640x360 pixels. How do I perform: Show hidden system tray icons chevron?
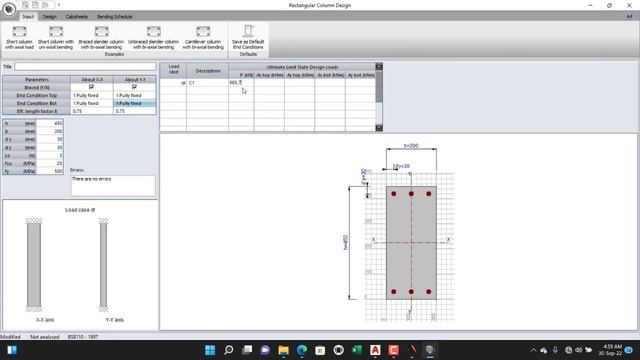(x=533, y=350)
